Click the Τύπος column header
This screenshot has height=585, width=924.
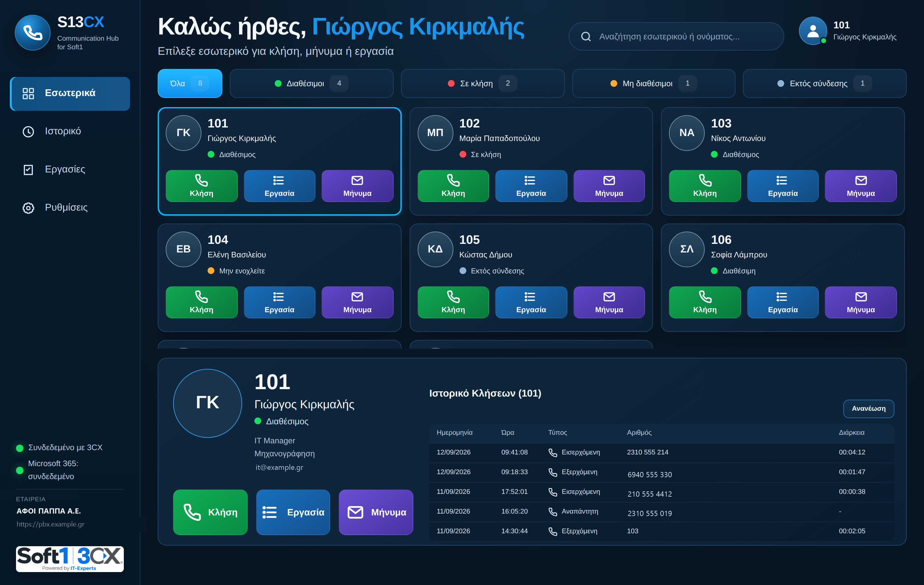click(x=557, y=432)
